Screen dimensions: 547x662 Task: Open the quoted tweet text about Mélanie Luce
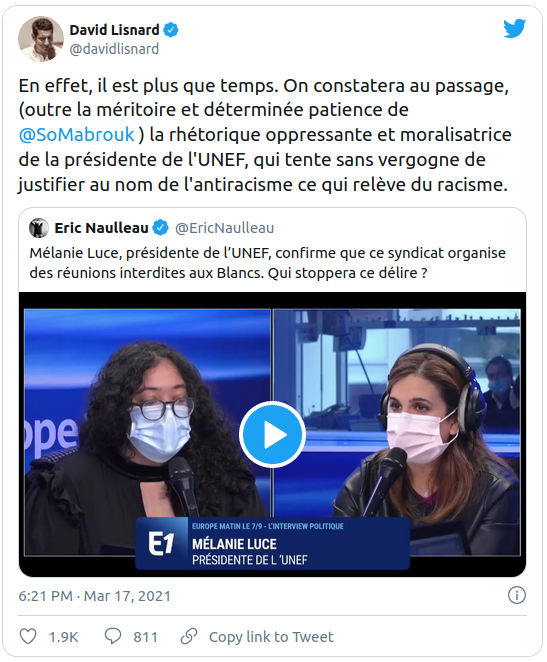pyautogui.click(x=268, y=263)
